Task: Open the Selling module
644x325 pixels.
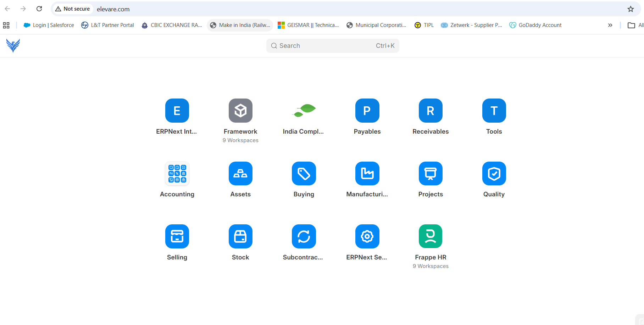Action: pos(177,236)
